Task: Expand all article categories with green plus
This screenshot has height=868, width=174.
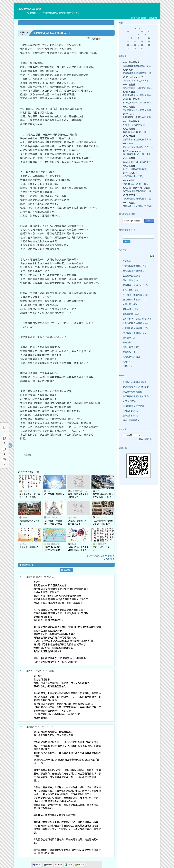Action: 151,256
